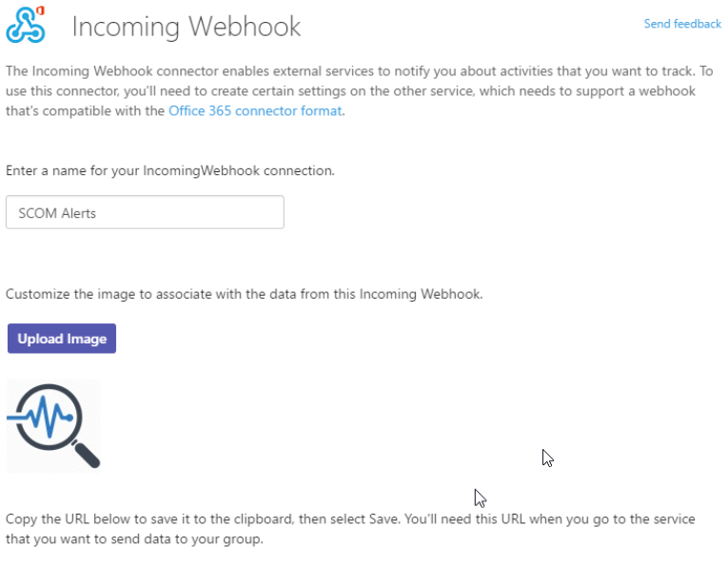Screen dimensions: 728x566
Task: Click the 'that you want to send data' line
Action: click(x=134, y=539)
